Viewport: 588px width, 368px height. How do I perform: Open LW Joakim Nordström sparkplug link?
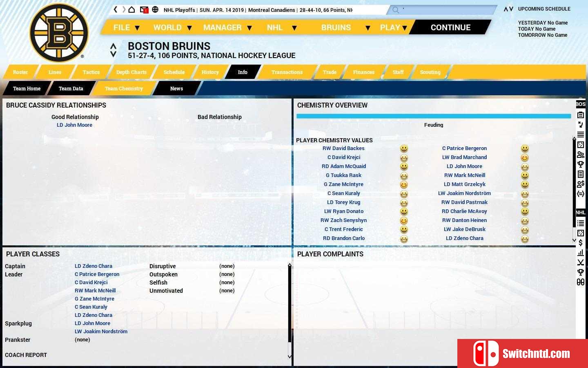(x=101, y=332)
